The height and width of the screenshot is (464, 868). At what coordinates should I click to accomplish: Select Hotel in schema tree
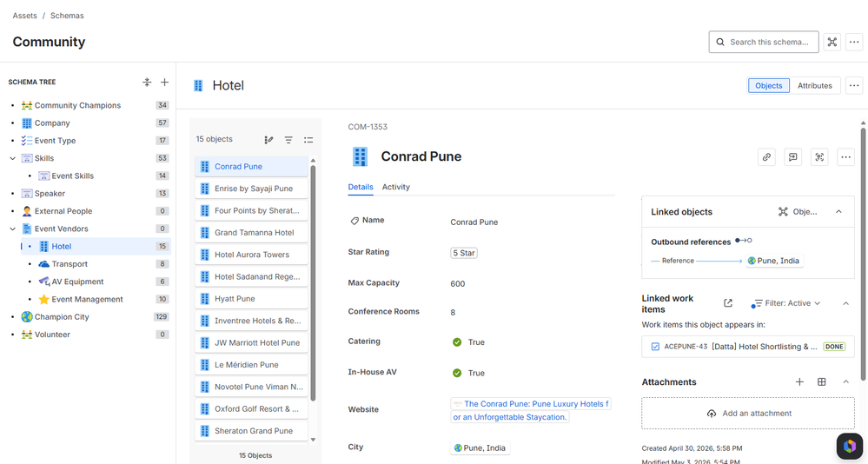pos(96,247)
